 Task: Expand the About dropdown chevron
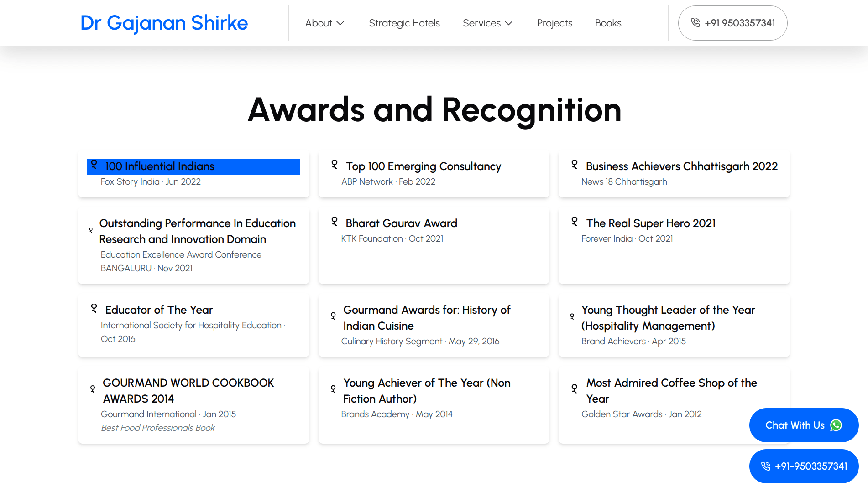tap(340, 23)
